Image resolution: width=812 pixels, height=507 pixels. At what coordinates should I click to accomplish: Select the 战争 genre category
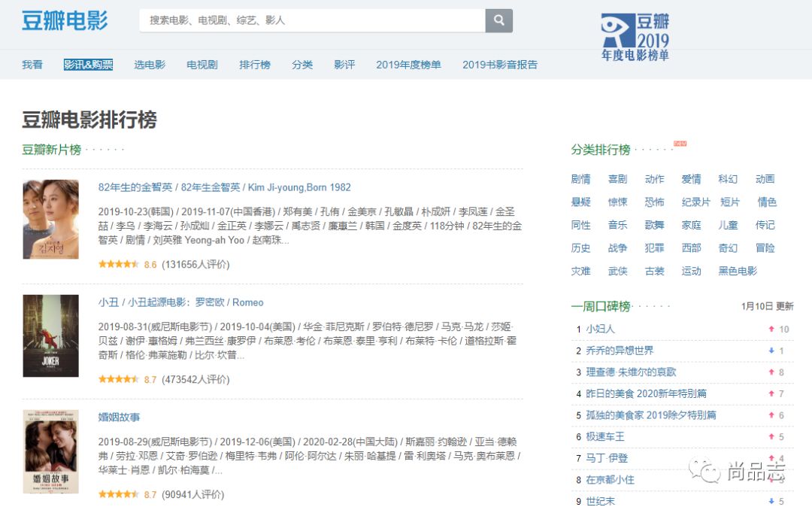[617, 248]
